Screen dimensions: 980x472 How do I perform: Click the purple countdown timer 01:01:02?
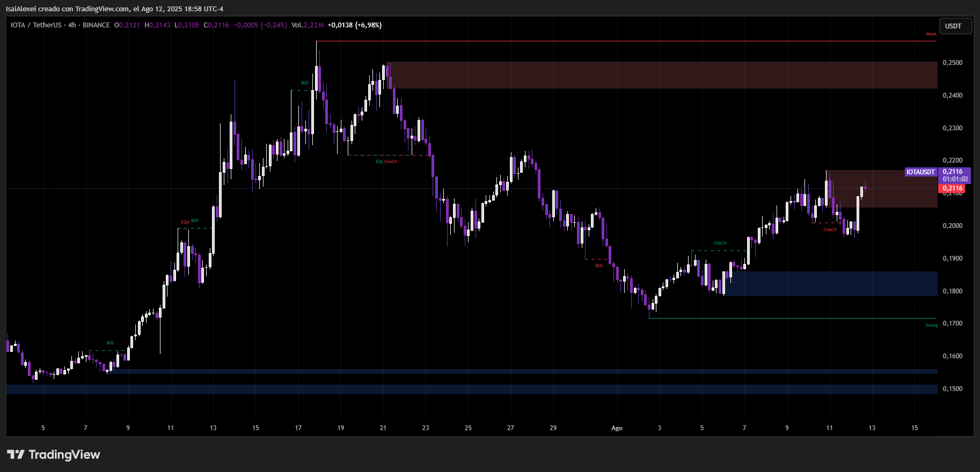tap(955, 179)
